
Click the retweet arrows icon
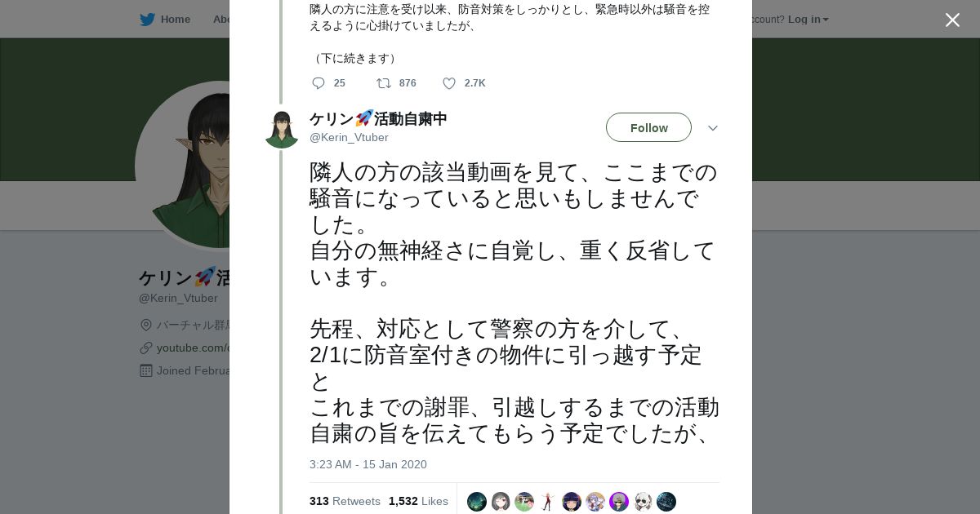(x=383, y=83)
